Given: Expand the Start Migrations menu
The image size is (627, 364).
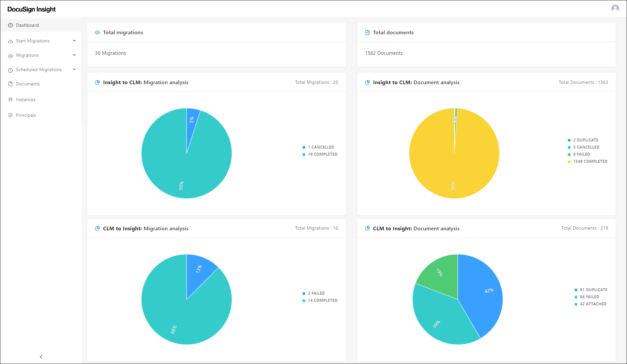Looking at the screenshot, I should pos(74,40).
